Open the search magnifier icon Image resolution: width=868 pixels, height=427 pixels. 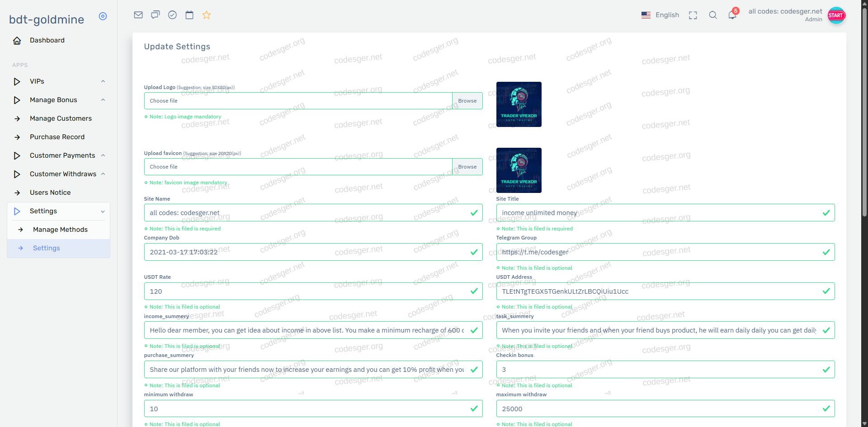point(713,15)
